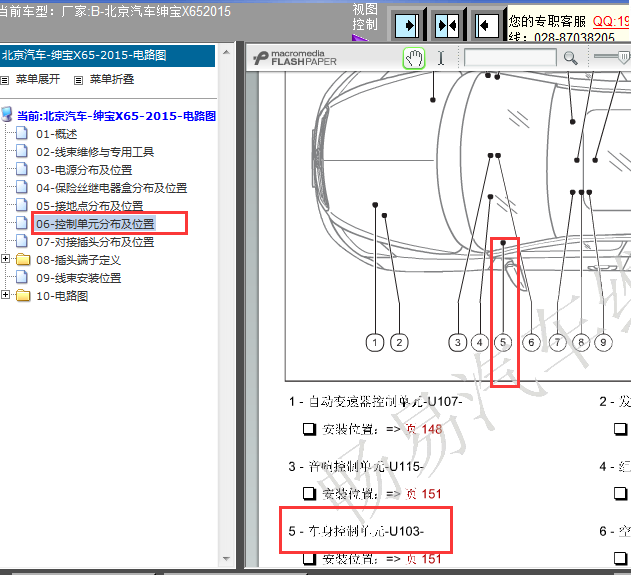Click the page icon next to 05-接地点分布及位置
631x575 pixels.
[x=22, y=205]
